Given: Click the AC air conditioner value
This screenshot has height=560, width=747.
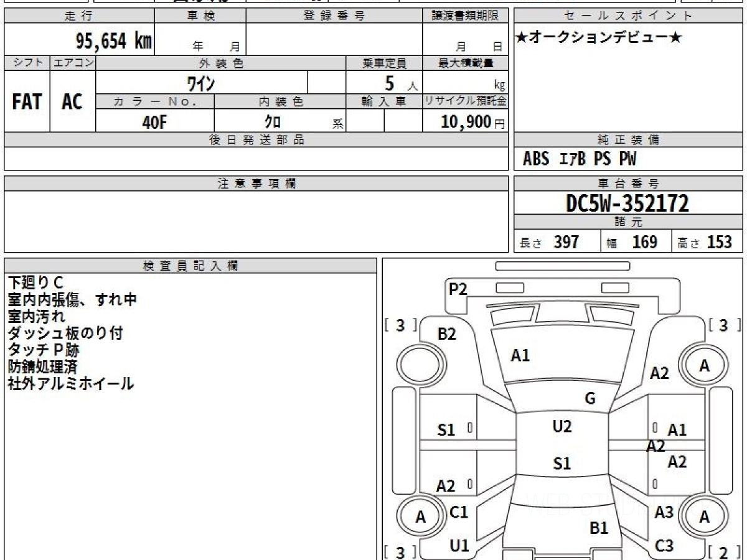Looking at the screenshot, I should pos(72,102).
